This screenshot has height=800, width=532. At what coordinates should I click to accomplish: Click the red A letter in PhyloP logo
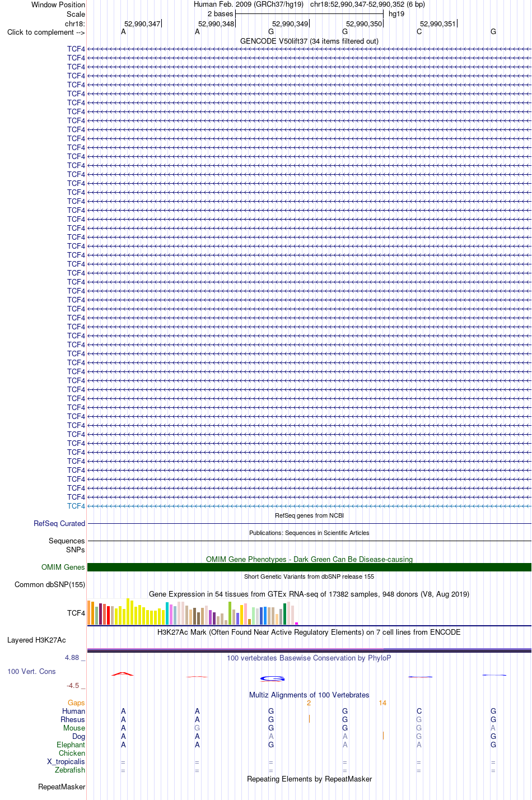(x=123, y=674)
